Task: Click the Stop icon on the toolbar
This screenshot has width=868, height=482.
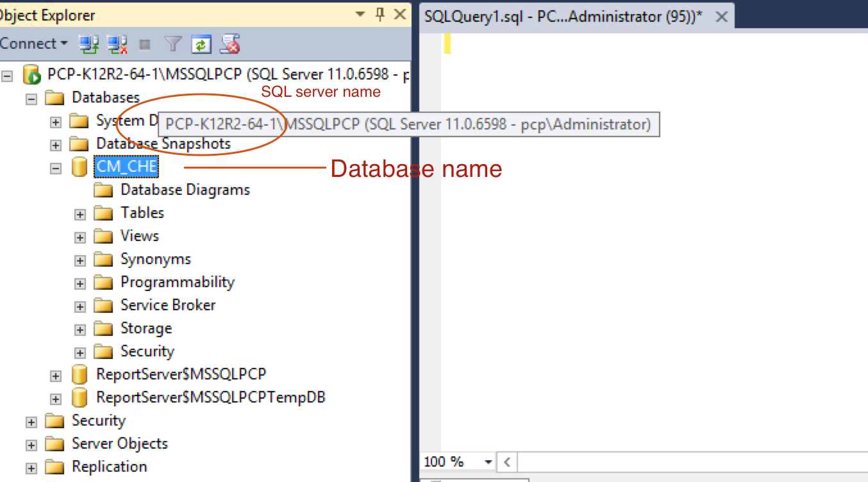Action: [146, 44]
